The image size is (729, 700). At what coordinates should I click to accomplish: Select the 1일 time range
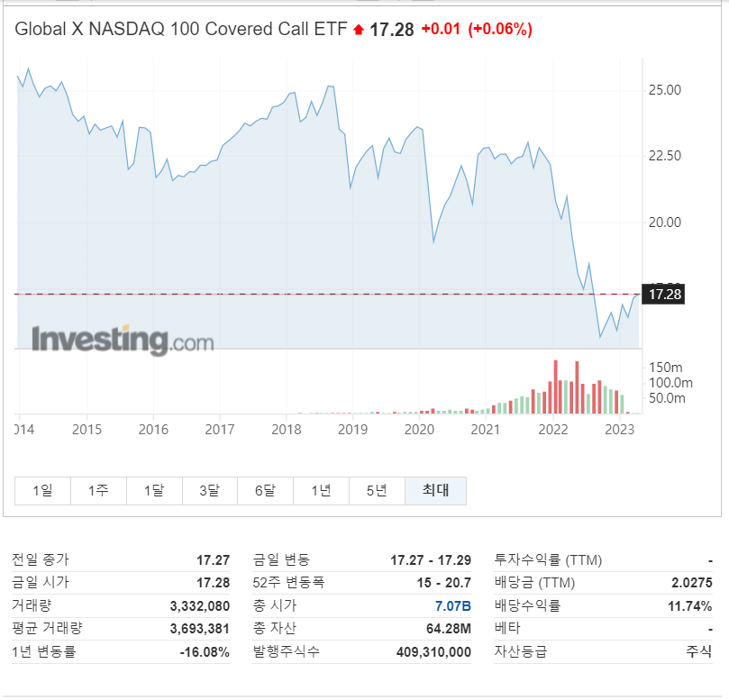tap(41, 490)
